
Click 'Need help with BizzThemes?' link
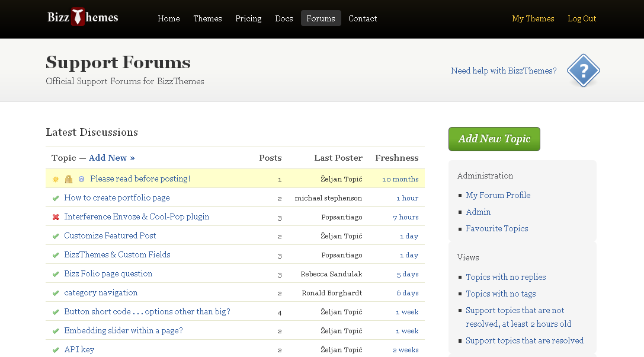504,71
